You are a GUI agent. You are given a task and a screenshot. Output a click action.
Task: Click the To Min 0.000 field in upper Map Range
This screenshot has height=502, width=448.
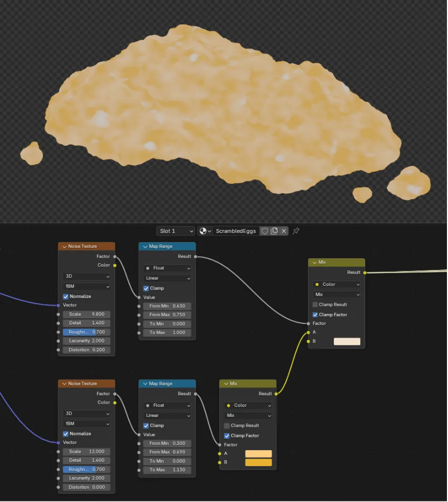coord(167,324)
